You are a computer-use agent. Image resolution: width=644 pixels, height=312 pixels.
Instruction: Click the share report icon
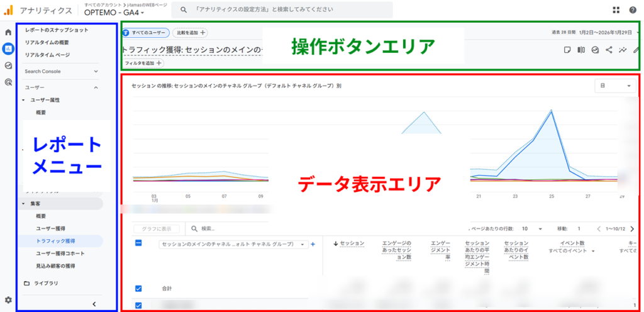609,50
